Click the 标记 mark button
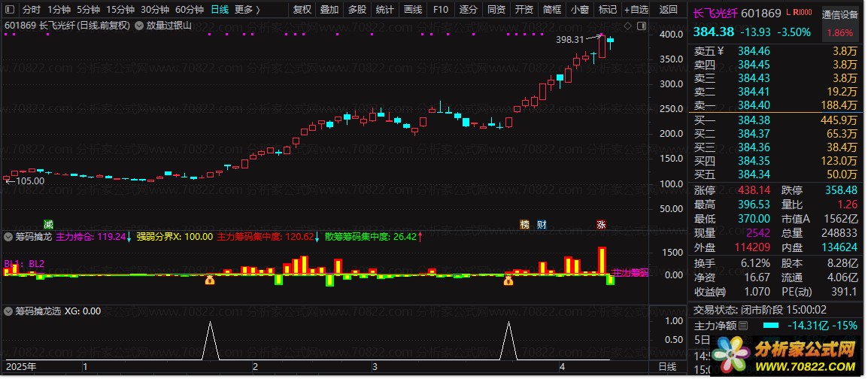 [607, 10]
